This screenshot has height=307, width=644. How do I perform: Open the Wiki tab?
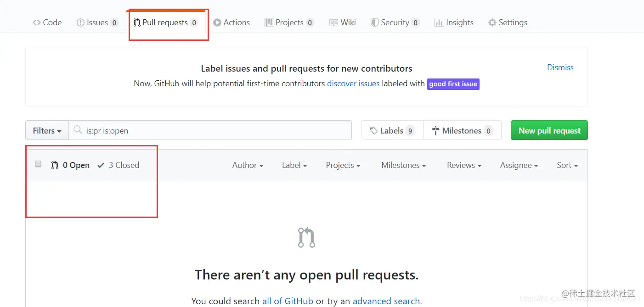click(x=343, y=22)
